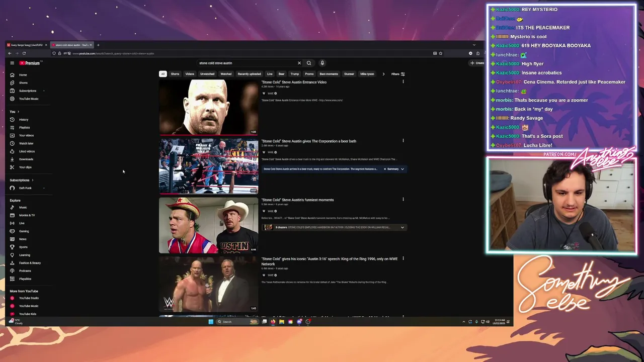644x362 pixels.
Task: Open more options for funniest moments result
Action: click(x=403, y=200)
